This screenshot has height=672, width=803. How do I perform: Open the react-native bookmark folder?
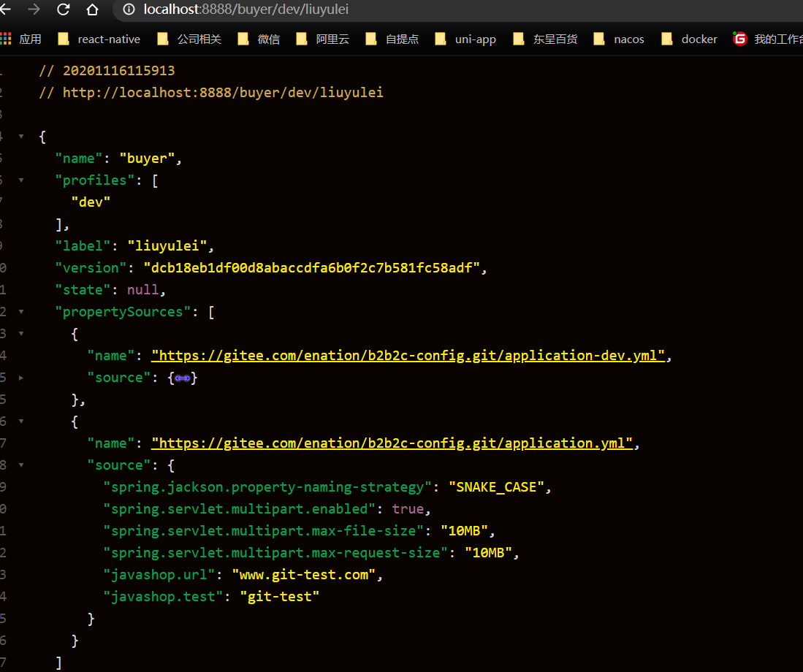tap(99, 39)
